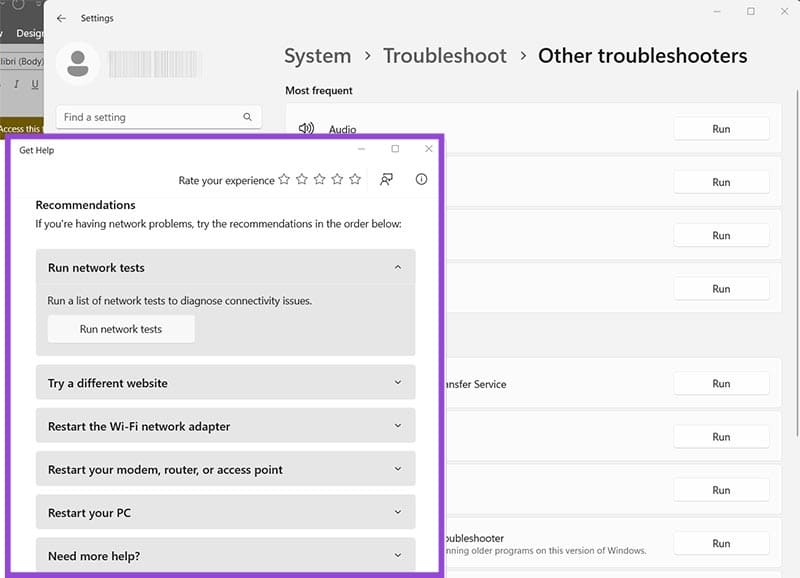Minimize the Get Help window
Viewport: 800px width, 578px height.
click(361, 148)
